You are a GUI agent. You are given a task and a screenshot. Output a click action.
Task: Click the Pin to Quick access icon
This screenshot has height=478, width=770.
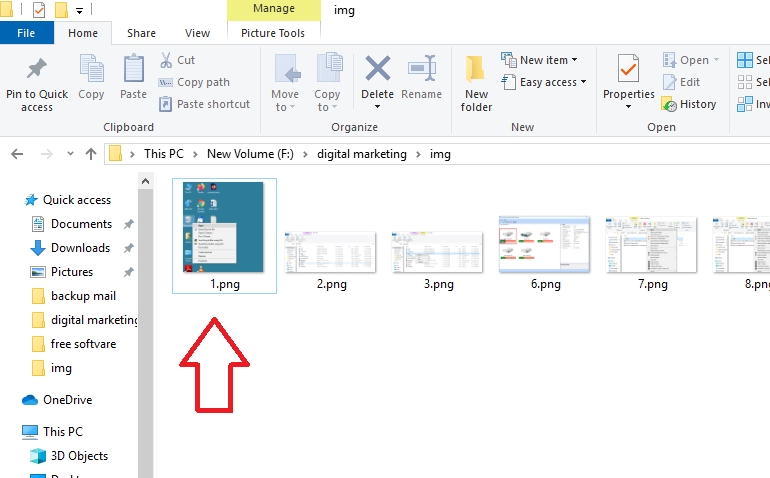click(37, 70)
